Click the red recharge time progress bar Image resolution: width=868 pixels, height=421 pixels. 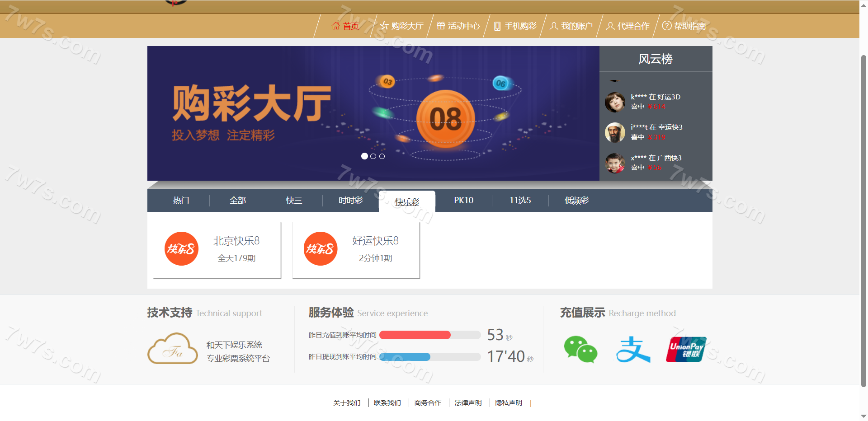415,335
